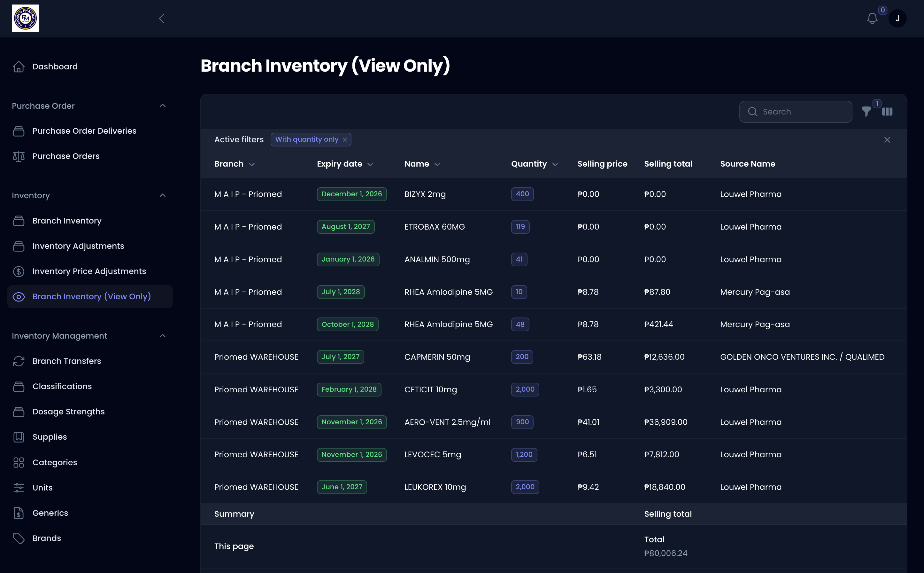Click the Units sliders icon

(x=19, y=488)
